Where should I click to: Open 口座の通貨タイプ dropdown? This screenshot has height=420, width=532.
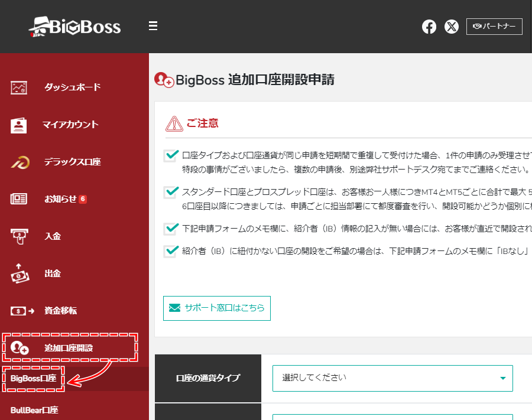tap(392, 378)
